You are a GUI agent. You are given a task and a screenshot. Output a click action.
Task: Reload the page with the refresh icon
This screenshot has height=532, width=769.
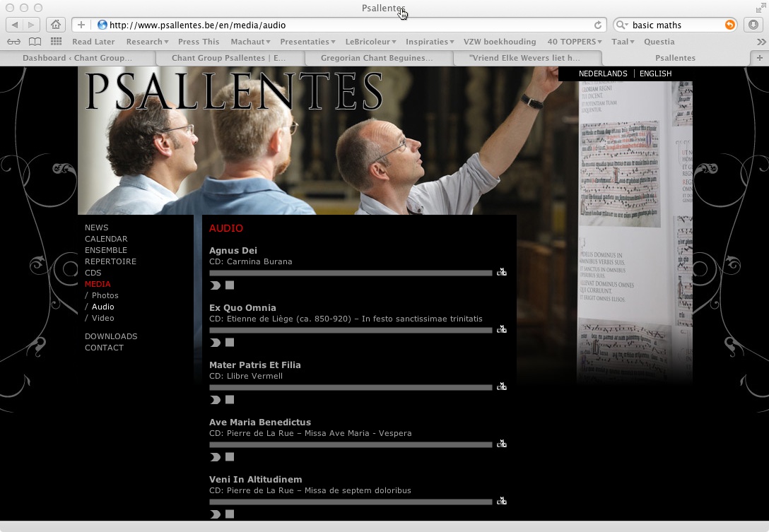point(598,25)
